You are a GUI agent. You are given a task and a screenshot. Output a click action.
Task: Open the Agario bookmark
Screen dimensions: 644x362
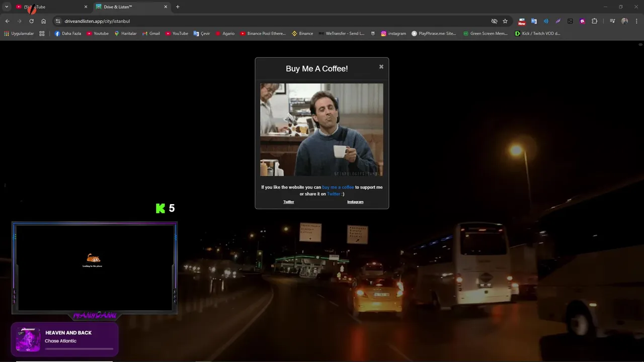point(225,34)
